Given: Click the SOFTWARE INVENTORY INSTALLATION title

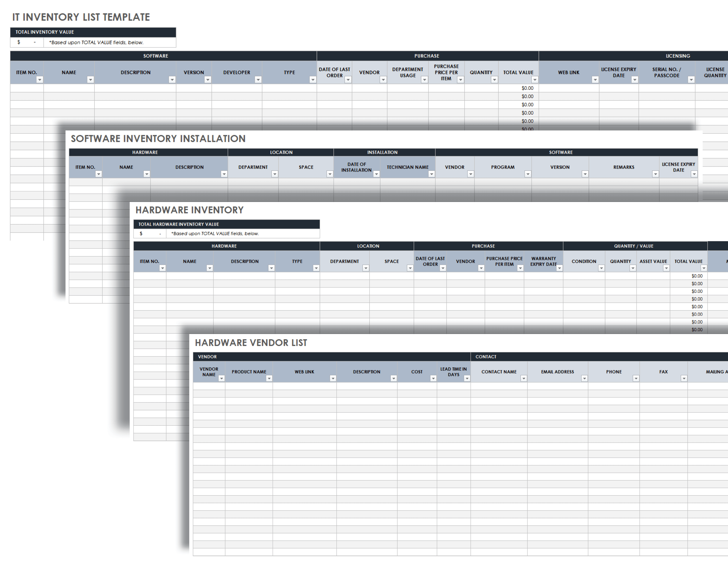Looking at the screenshot, I should [x=158, y=139].
